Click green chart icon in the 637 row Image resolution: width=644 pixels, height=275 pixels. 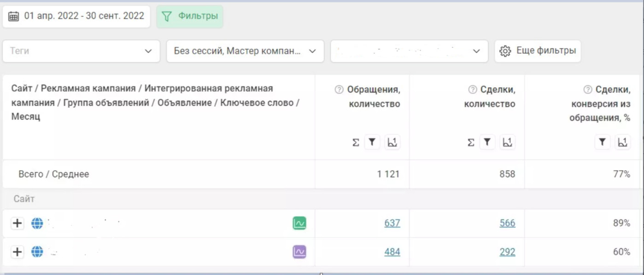click(299, 223)
